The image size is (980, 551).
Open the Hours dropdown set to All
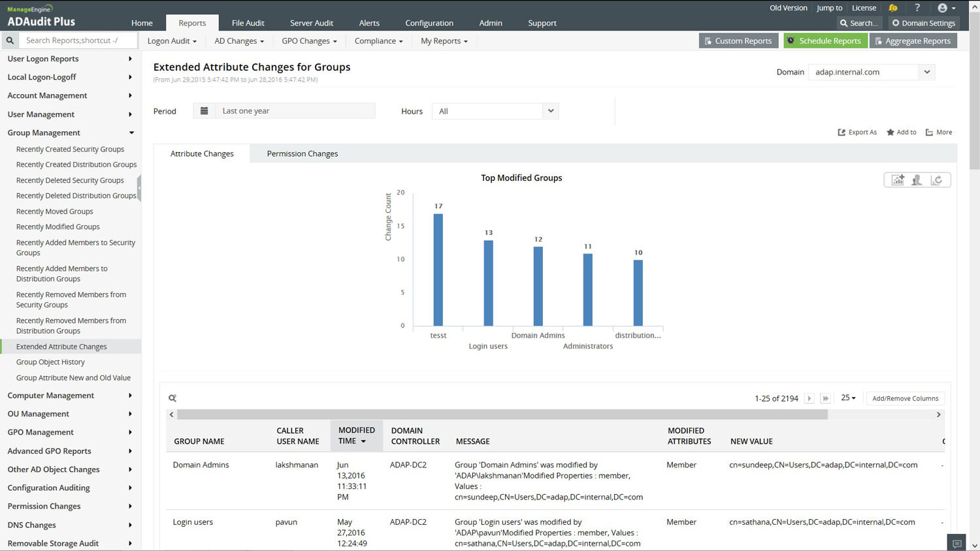click(495, 111)
